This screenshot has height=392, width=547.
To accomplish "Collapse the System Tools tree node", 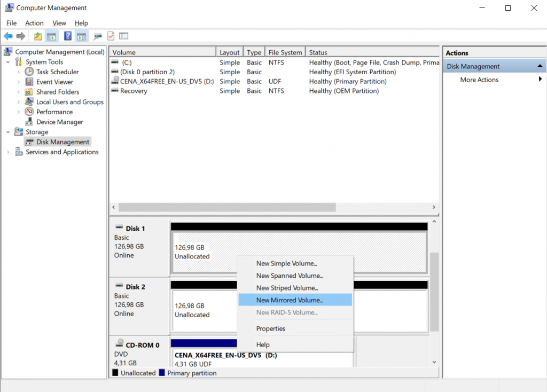I will [8, 62].
